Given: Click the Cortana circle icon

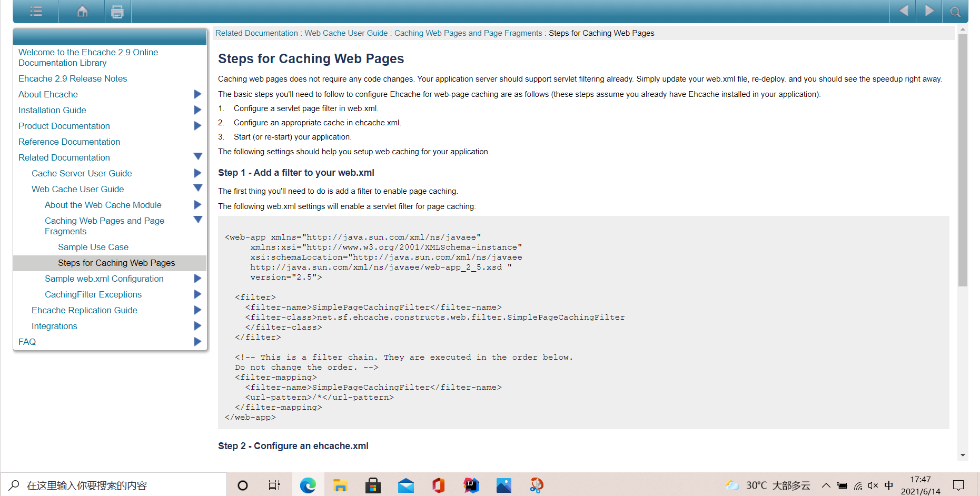Looking at the screenshot, I should tap(243, 485).
